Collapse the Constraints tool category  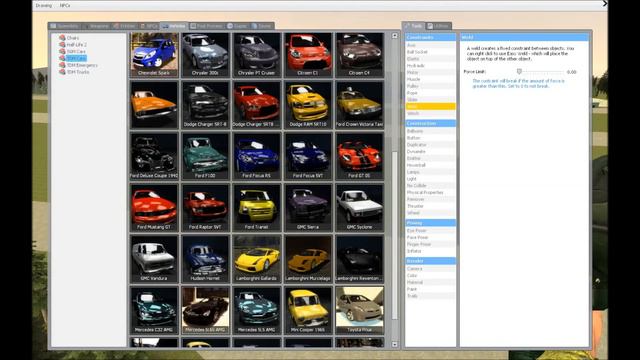[430, 38]
